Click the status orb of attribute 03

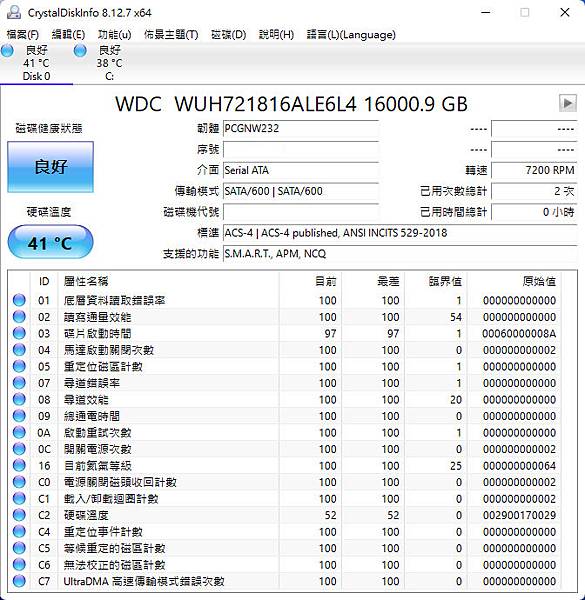(19, 333)
